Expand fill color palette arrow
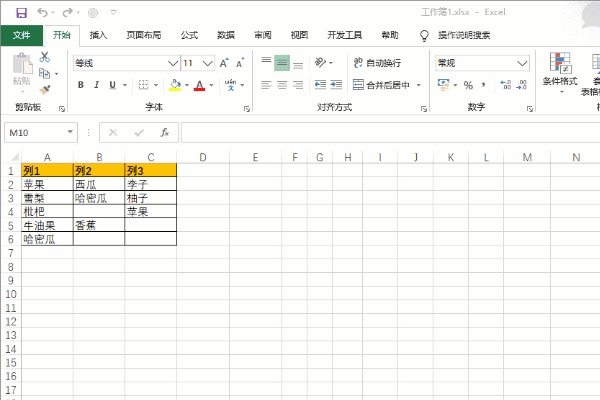The image size is (600, 400). coord(187,85)
